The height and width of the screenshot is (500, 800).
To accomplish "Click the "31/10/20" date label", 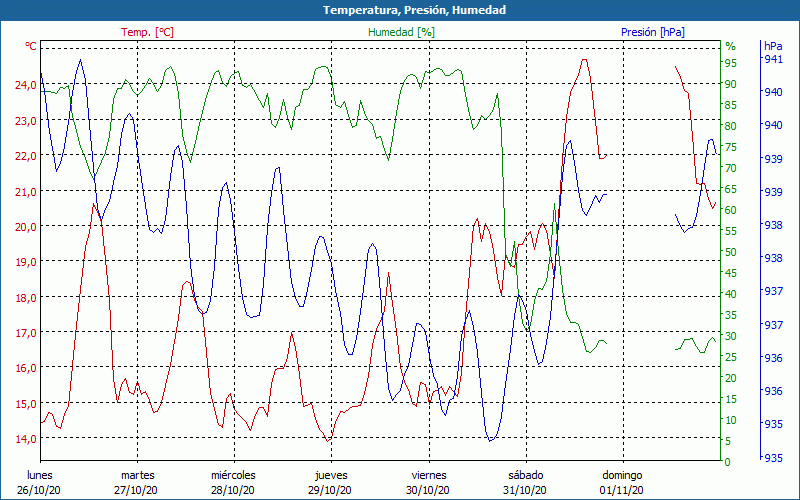I will [x=524, y=491].
